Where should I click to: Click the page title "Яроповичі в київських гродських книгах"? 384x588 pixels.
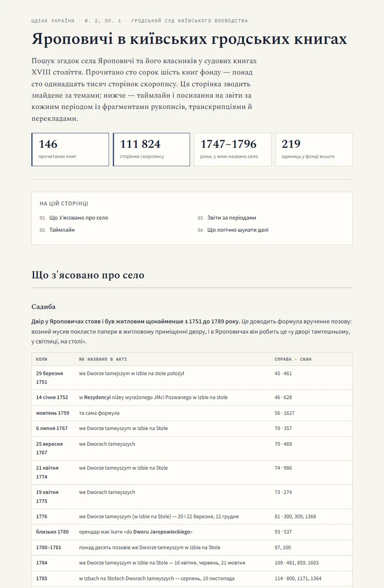[189, 39]
